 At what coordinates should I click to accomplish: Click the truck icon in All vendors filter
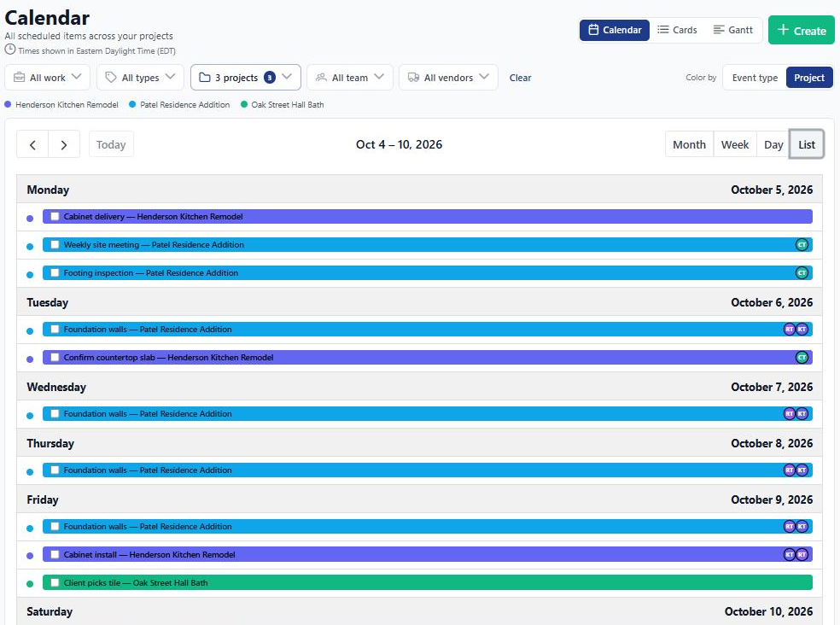coord(413,77)
